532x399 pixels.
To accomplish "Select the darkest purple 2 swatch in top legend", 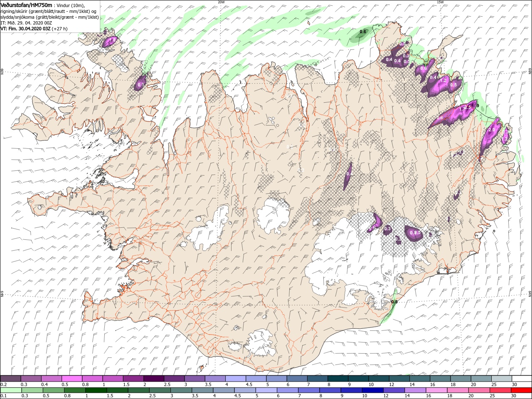I will pos(153,379).
